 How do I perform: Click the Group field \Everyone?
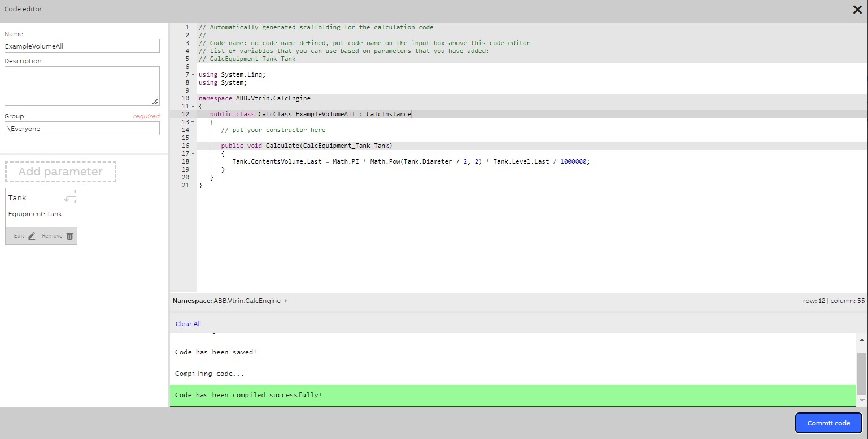(82, 129)
